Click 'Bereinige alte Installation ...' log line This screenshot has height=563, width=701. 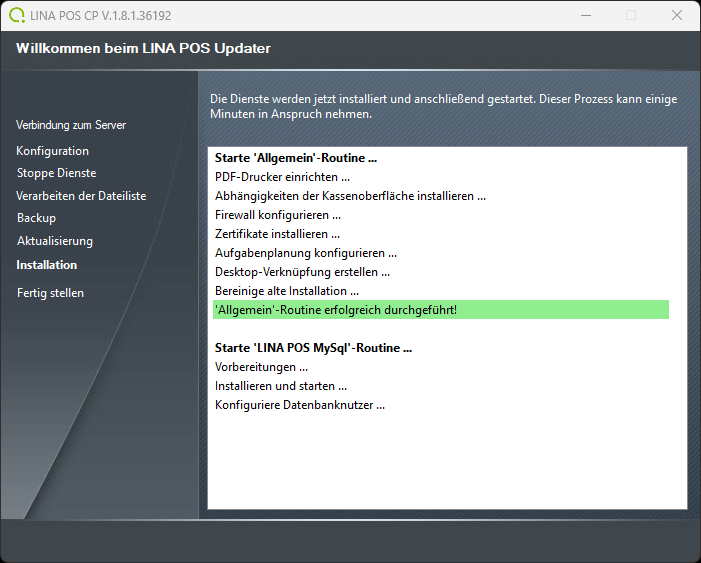[x=287, y=291]
